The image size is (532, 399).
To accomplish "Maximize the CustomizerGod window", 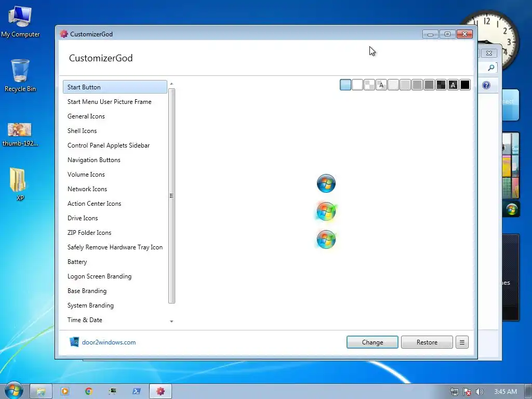I will 447,34.
